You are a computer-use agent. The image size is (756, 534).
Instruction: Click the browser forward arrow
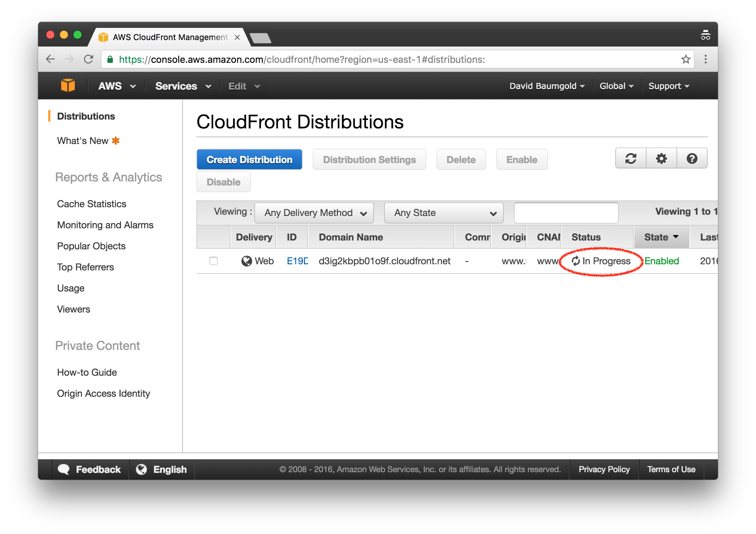(x=69, y=59)
